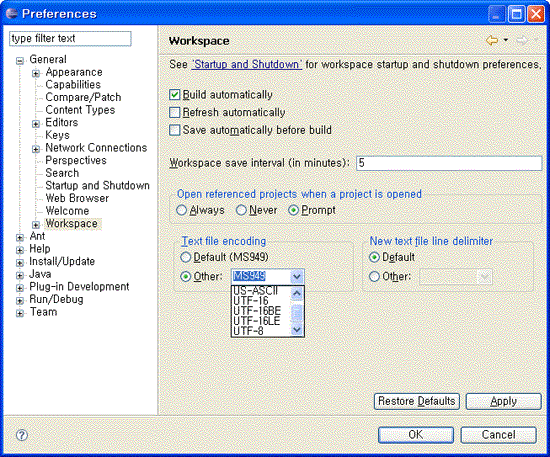Enable Save automatically before build

coord(174,130)
